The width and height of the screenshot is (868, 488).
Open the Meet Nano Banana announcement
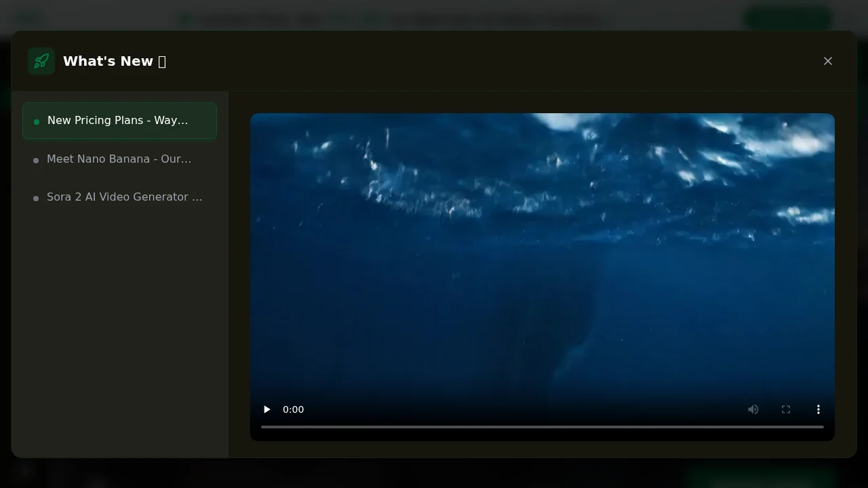119,159
